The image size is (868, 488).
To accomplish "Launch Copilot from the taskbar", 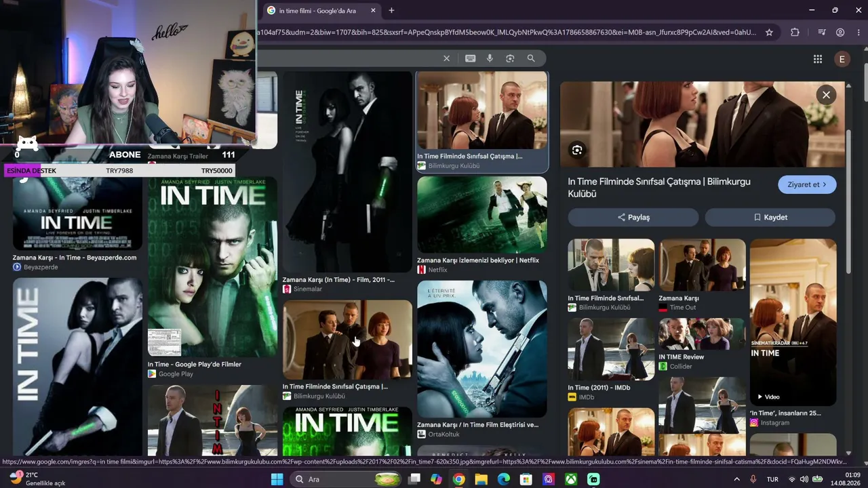I will point(436,479).
